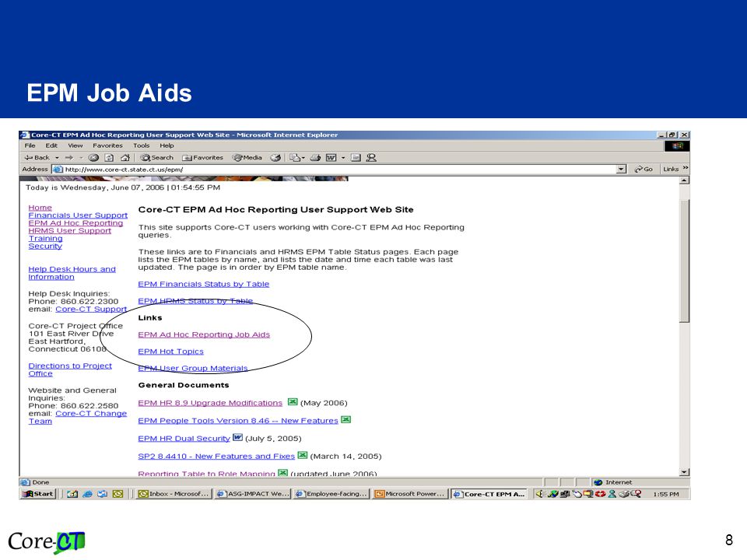Open EPM Financials Status by Table link
This screenshot has width=747, height=560.
pos(203,284)
